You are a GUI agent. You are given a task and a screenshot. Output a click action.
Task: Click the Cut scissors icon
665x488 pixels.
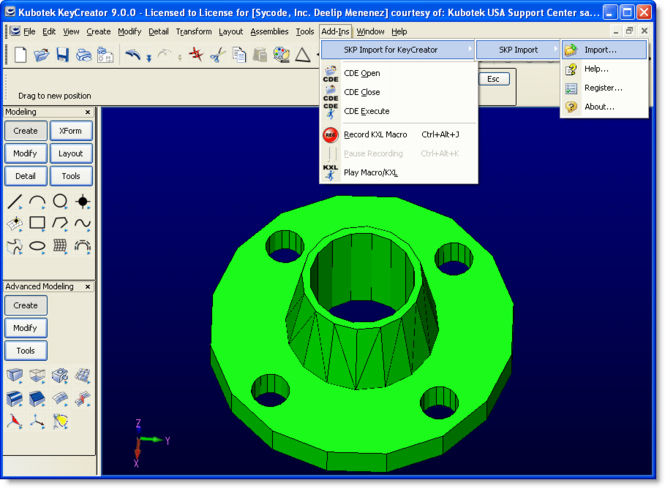218,55
